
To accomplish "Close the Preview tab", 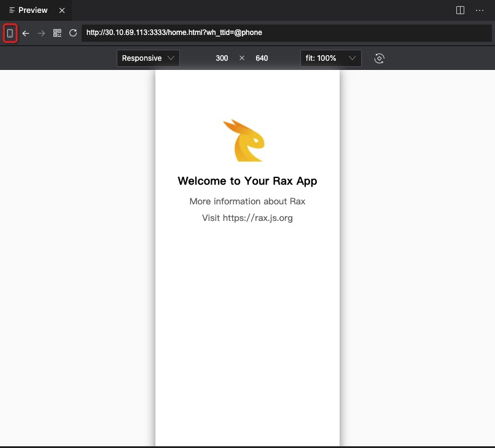I will click(61, 10).
